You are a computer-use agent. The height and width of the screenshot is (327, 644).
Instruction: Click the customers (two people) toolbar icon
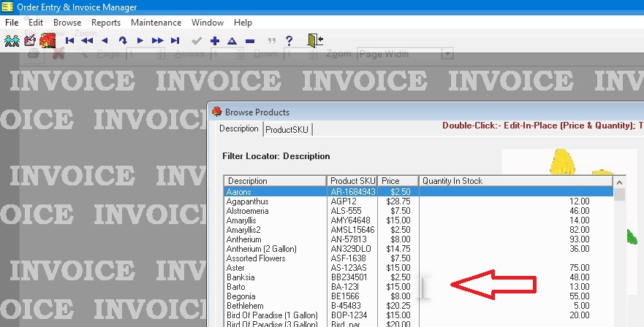[x=12, y=40]
